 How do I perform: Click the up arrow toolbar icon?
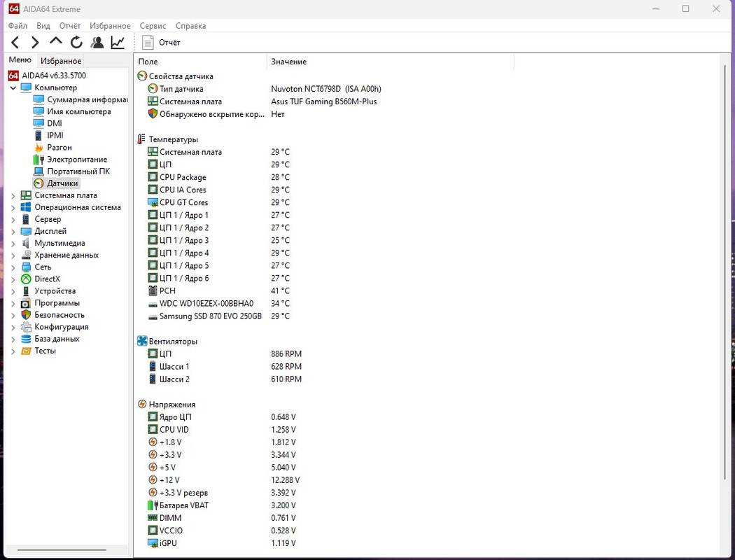pyautogui.click(x=56, y=42)
